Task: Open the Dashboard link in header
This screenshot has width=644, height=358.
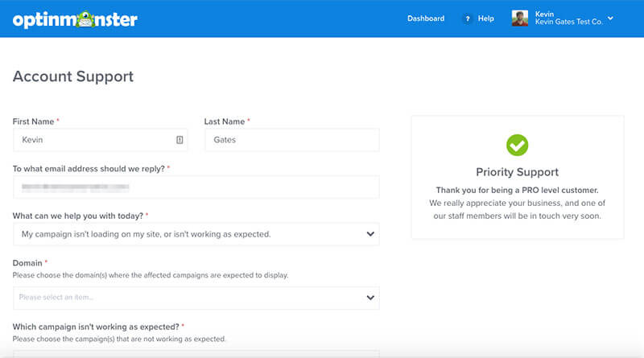Action: tap(426, 19)
